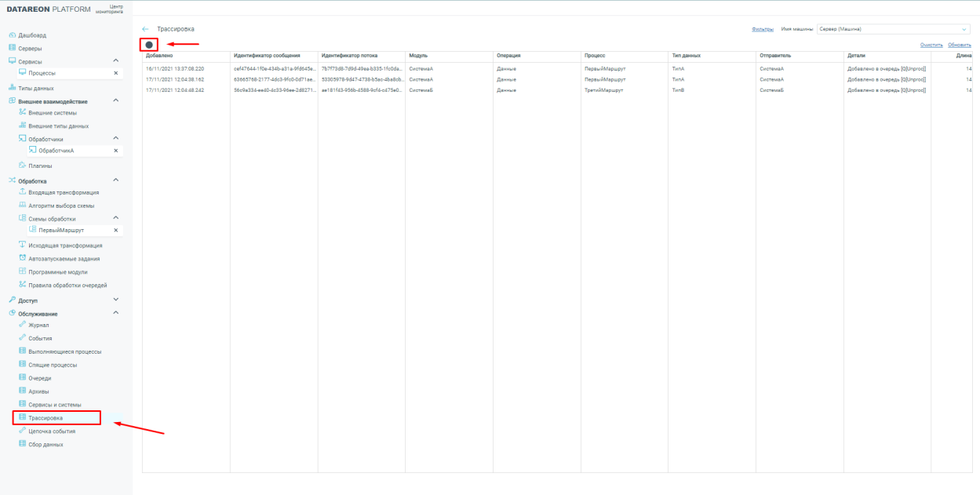Open the Серверы sidebar section
This screenshot has width=980, height=495.
point(30,48)
